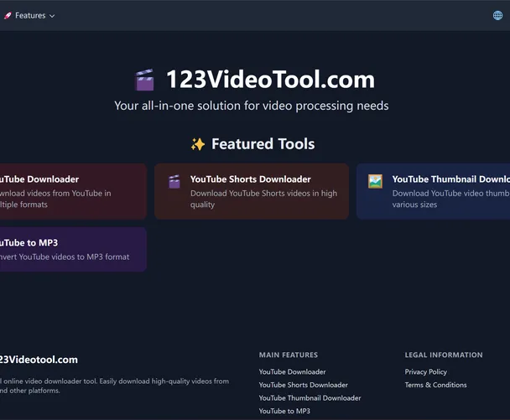Click footer link YouTube Shorts Downloader
The width and height of the screenshot is (510, 420).
point(303,385)
